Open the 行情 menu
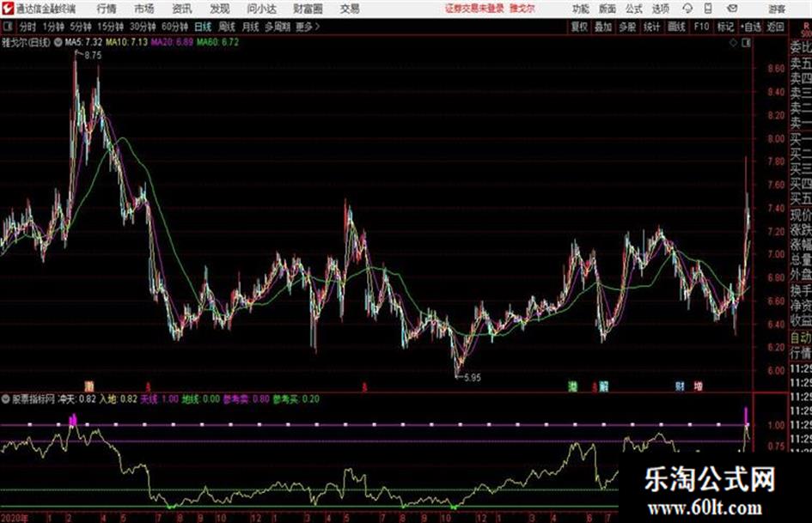 coord(107,9)
